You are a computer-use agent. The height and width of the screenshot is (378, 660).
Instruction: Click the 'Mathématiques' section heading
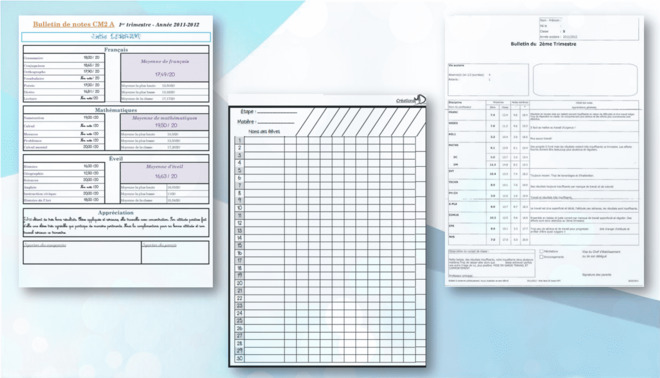point(116,110)
